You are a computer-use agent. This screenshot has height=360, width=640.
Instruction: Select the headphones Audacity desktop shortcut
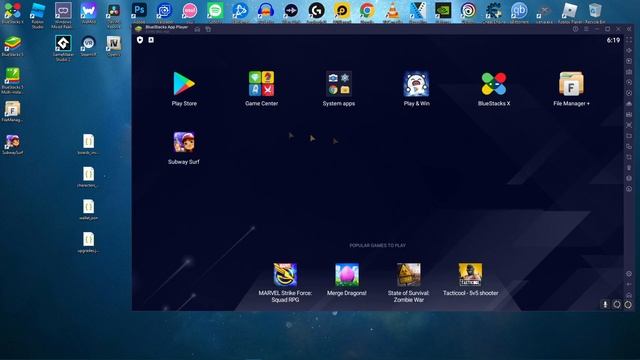266,12
